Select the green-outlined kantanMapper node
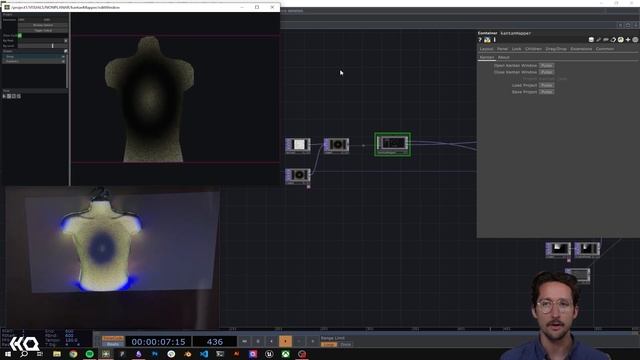Image resolution: width=640 pixels, height=360 pixels. point(392,144)
